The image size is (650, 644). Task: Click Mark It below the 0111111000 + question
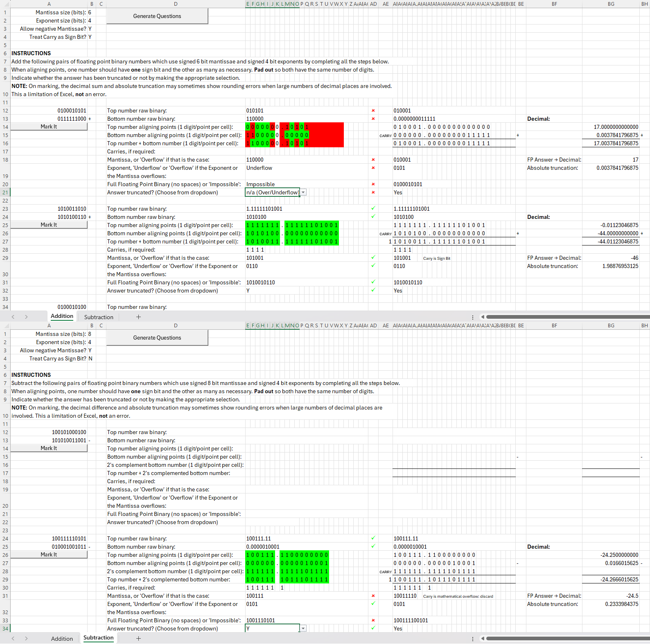pyautogui.click(x=49, y=127)
